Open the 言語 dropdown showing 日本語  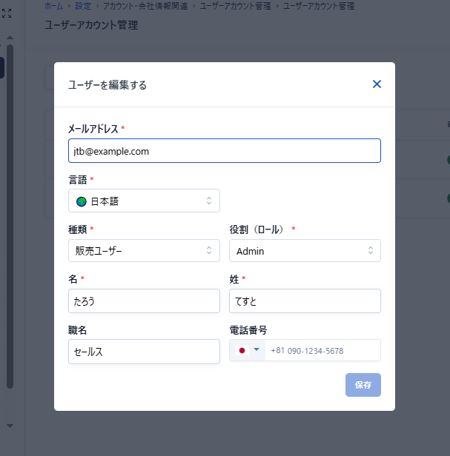coord(144,201)
